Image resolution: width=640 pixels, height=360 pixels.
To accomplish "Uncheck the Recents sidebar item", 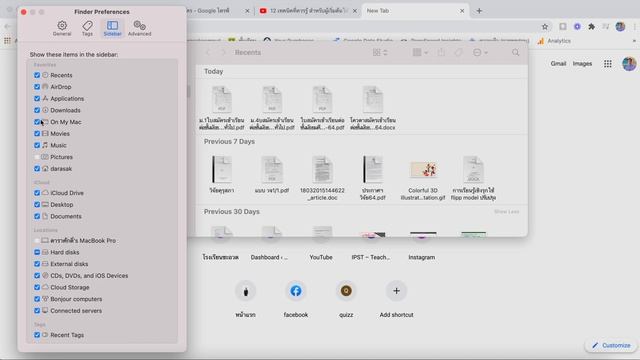I will (x=37, y=75).
